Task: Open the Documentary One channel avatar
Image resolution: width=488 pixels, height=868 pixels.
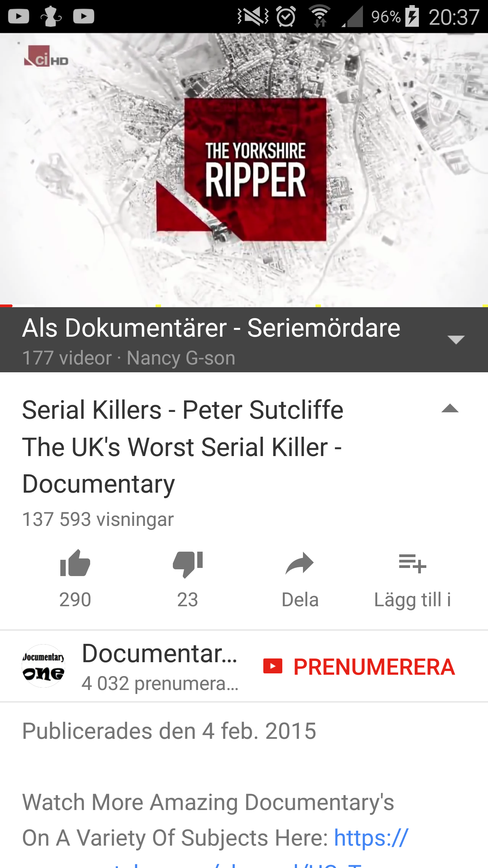Action: click(x=43, y=666)
